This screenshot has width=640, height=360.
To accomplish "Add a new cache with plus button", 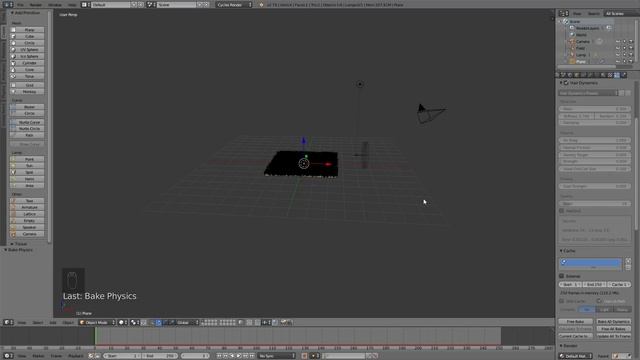I will 628,260.
